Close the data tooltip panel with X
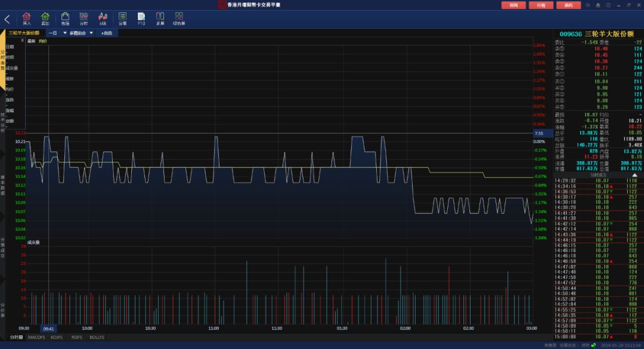 (22, 41)
